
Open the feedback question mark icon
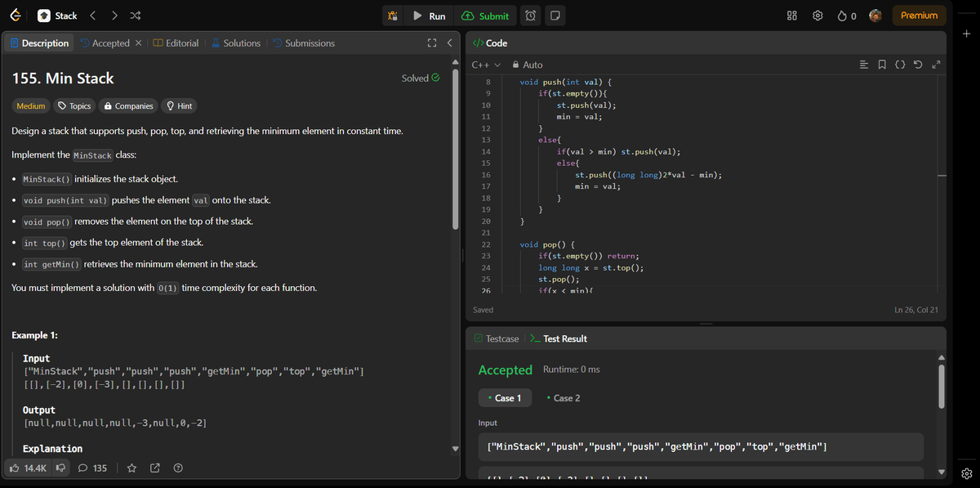177,468
